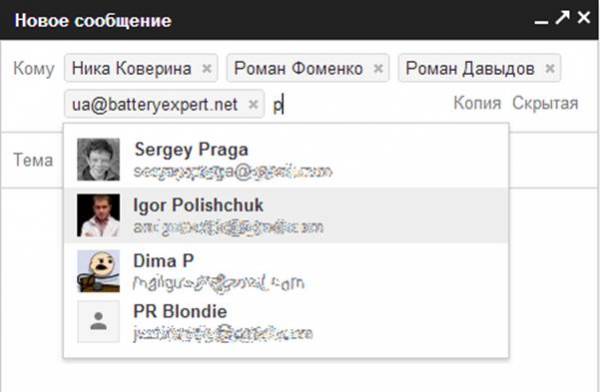Remove Ника Коверина recipient chip
Screen dimensions: 600x392
pos(207,69)
